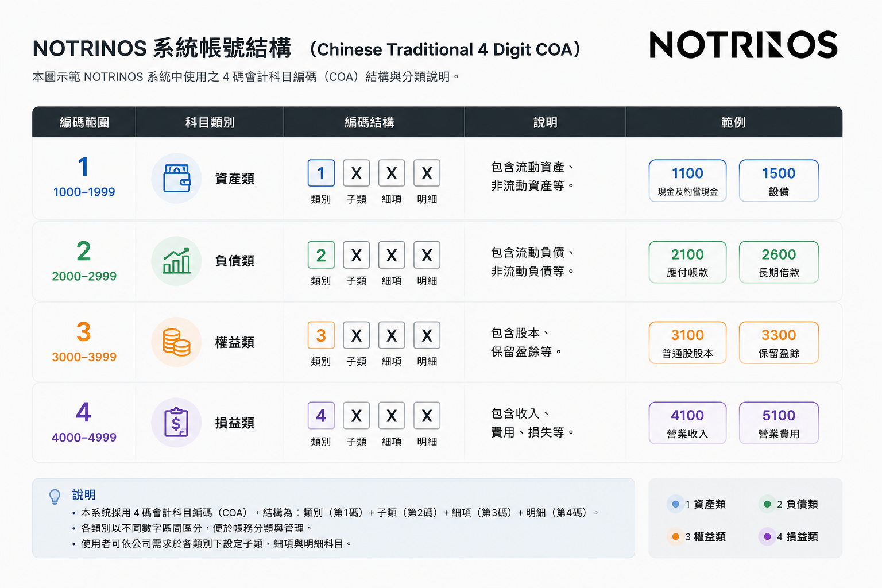Image resolution: width=882 pixels, height=588 pixels.
Task: Click the (Chinese Traditional 4 Digit COA) subtitle
Action: tap(445, 49)
